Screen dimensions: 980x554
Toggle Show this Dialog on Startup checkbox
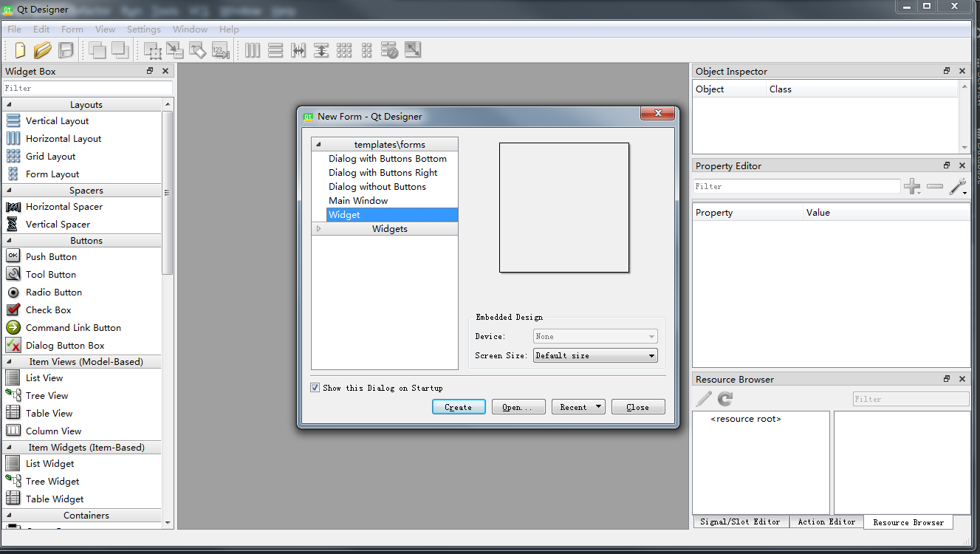click(315, 387)
